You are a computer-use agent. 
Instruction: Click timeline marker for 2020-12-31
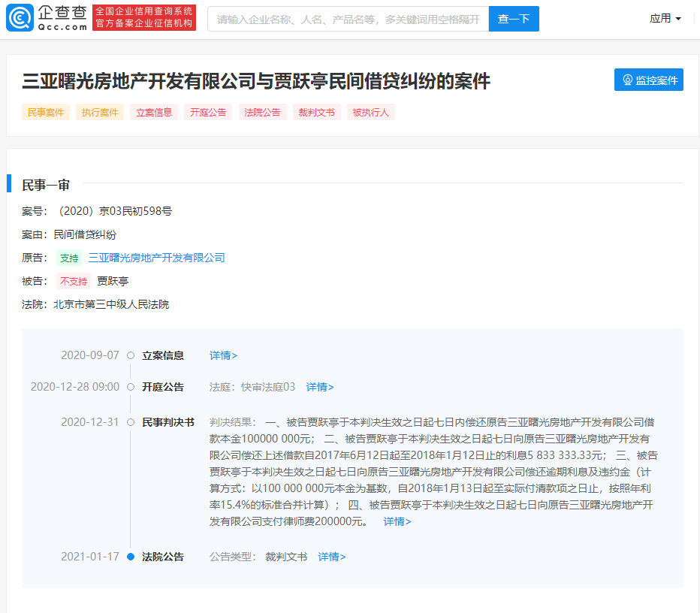[x=131, y=422]
